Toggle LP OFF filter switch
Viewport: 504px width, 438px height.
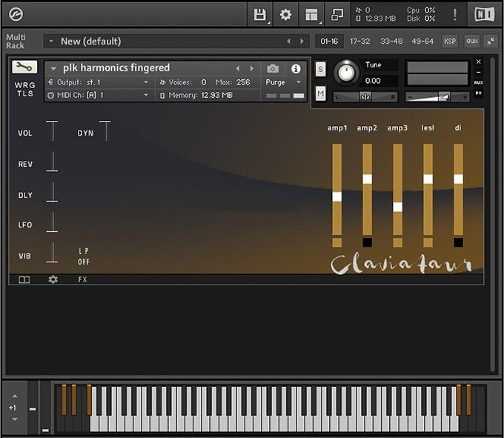tap(84, 256)
